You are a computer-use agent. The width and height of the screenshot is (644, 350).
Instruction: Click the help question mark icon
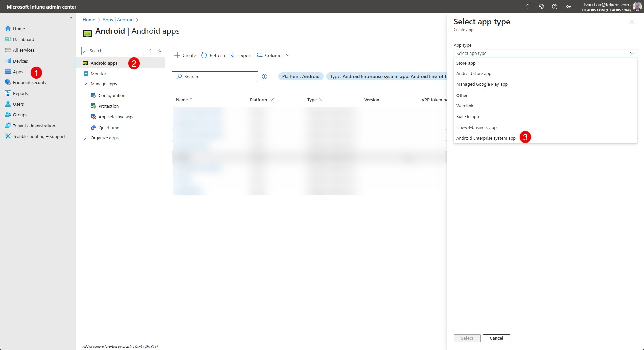[x=555, y=7]
